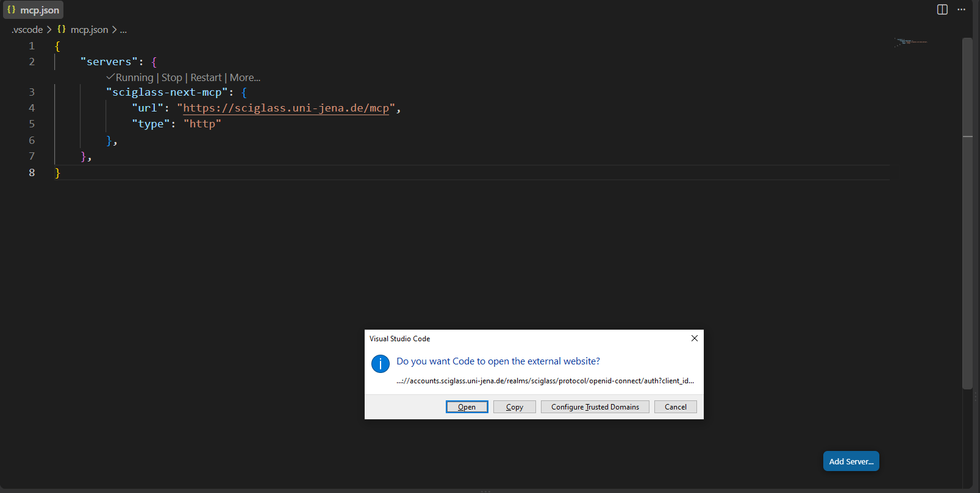Click the split editor right icon
Image resolution: width=980 pixels, height=493 pixels.
942,10
